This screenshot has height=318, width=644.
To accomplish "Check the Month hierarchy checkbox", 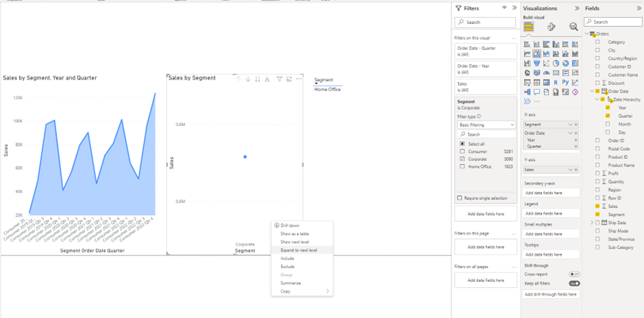I will tap(608, 124).
